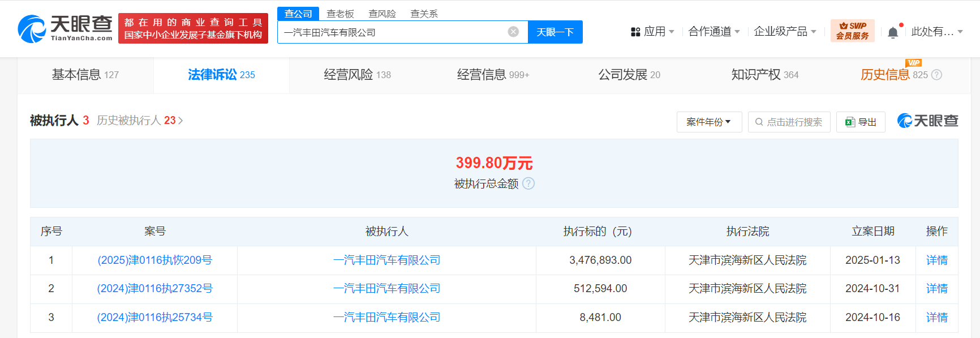Open the 案件年份 filter dropdown
This screenshot has width=980, height=338.
pyautogui.click(x=709, y=122)
